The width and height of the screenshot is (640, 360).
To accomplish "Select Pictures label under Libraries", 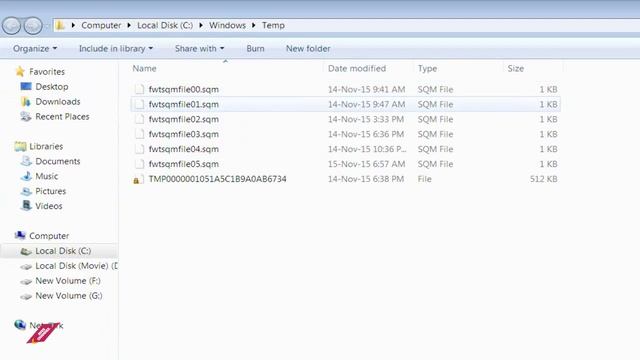I will coord(51,191).
